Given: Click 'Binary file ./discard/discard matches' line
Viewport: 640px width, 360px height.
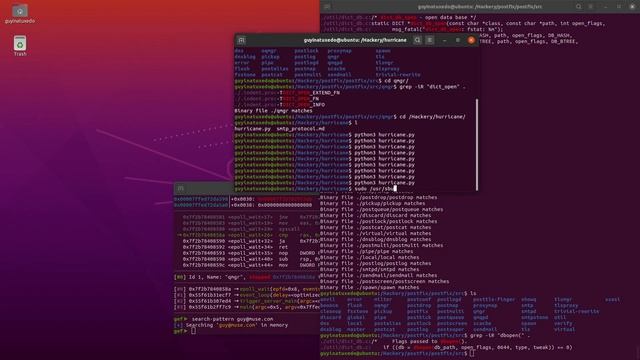Looking at the screenshot, I should (376, 216).
